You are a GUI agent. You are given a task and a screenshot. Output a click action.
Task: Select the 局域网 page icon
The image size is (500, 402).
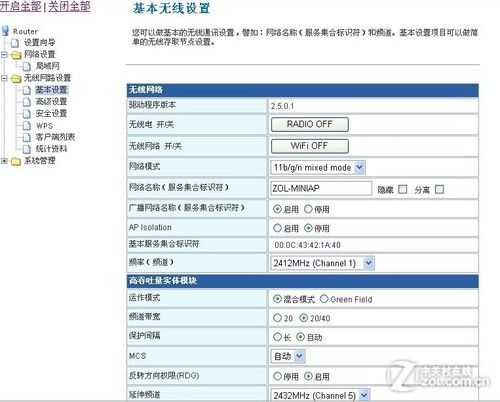point(27,66)
